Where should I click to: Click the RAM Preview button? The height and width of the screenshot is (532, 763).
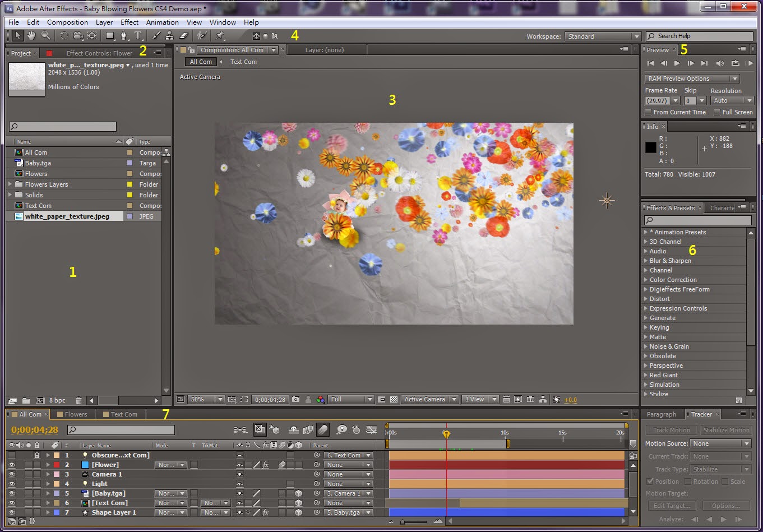click(749, 63)
